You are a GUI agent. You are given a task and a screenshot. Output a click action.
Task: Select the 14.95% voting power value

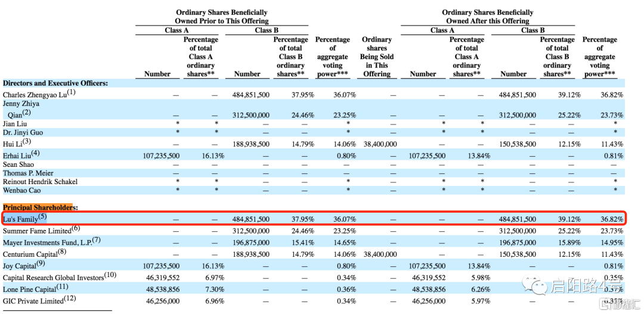point(612,243)
